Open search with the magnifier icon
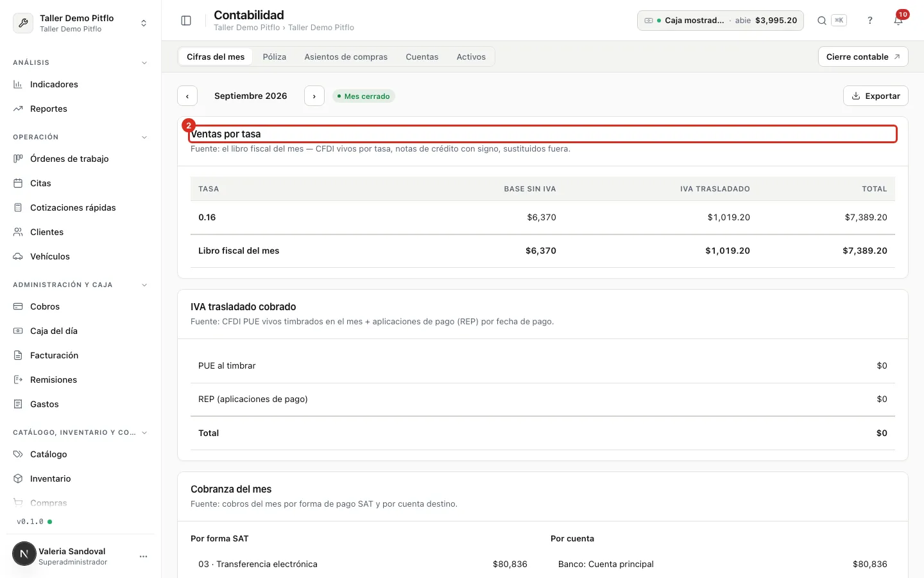 point(821,21)
